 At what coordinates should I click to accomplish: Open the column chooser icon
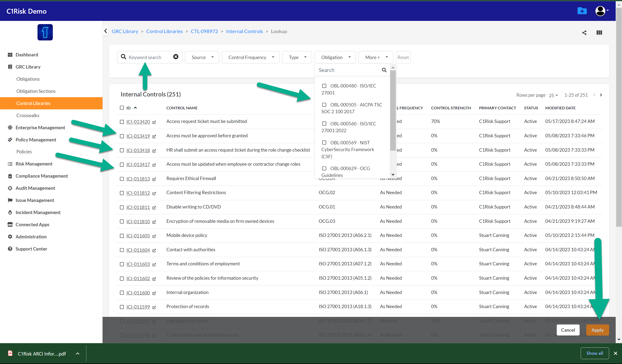click(599, 33)
